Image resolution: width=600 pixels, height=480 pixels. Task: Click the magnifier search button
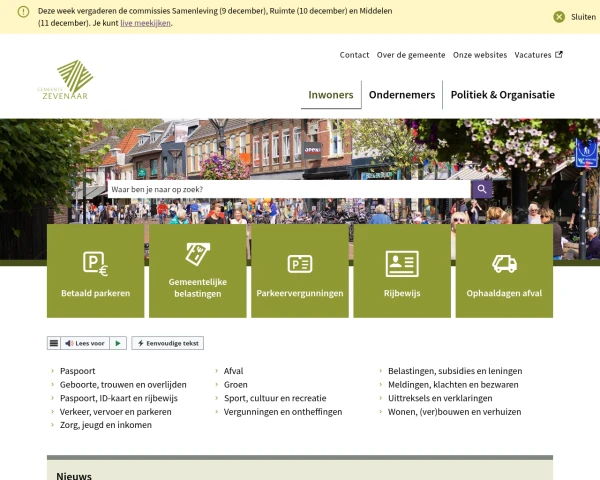coord(482,189)
